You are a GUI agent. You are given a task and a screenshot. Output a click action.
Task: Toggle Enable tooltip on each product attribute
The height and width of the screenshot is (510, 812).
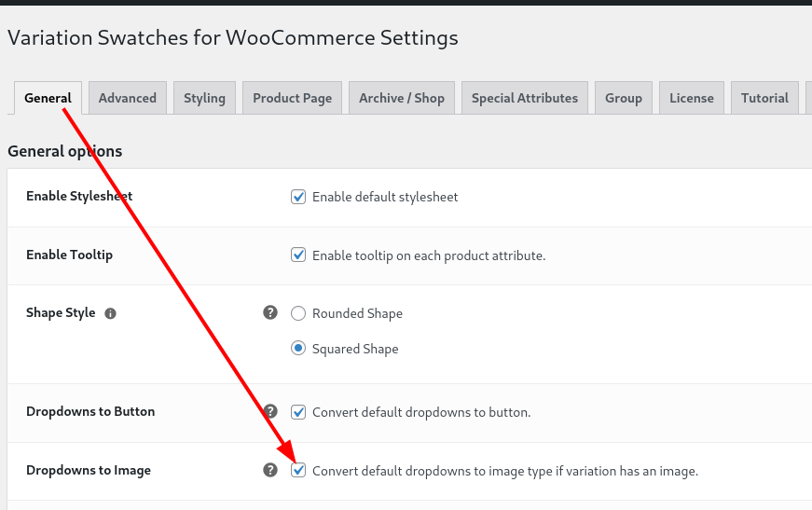click(298, 255)
